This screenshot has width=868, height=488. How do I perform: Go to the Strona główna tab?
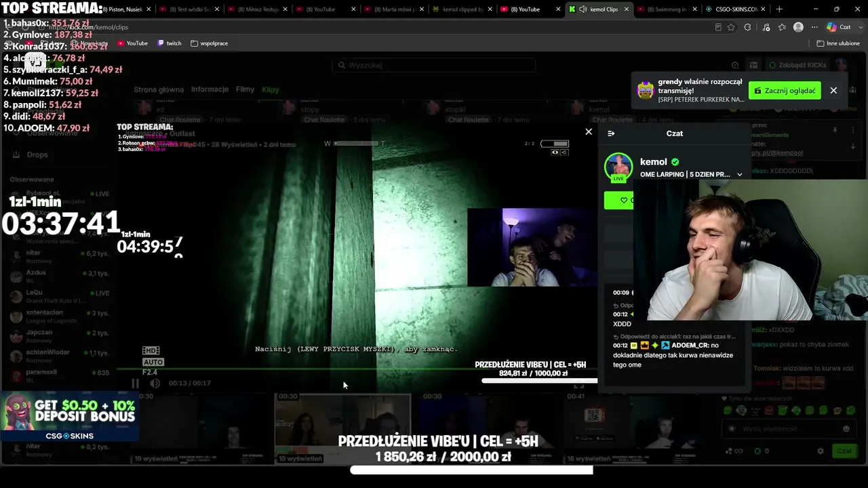pyautogui.click(x=159, y=89)
